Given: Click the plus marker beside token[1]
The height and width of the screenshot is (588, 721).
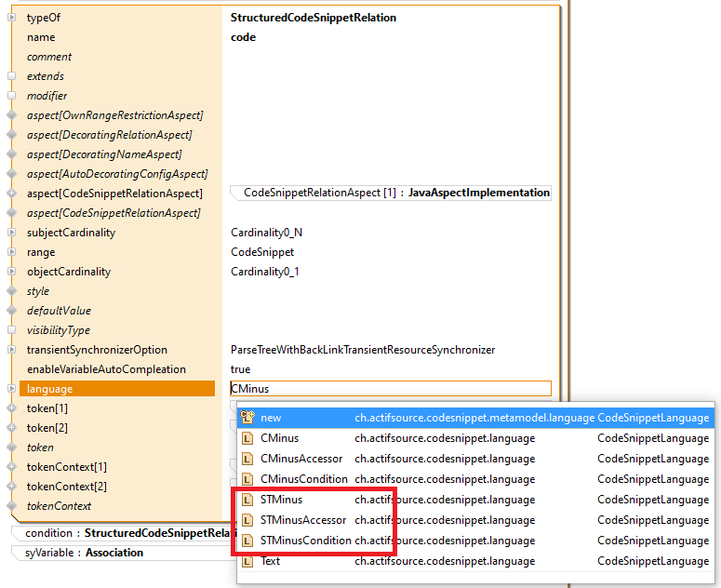Looking at the screenshot, I should (x=12, y=408).
